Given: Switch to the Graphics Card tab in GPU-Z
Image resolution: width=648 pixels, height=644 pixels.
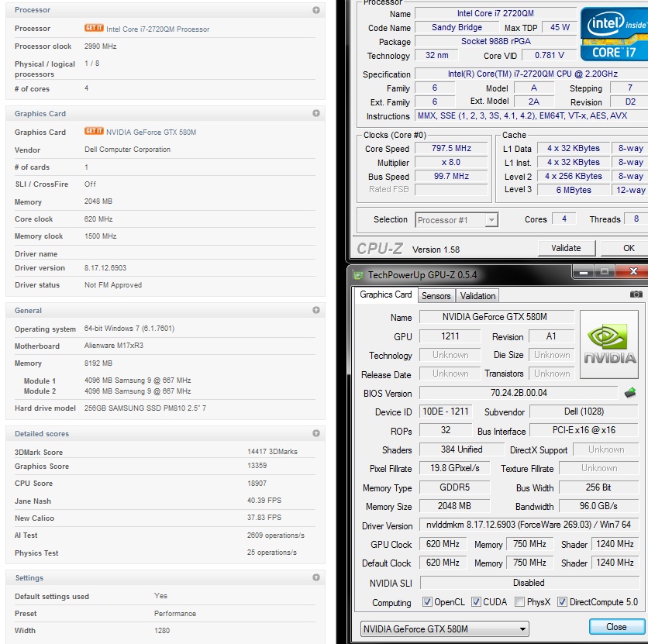Looking at the screenshot, I should (385, 294).
